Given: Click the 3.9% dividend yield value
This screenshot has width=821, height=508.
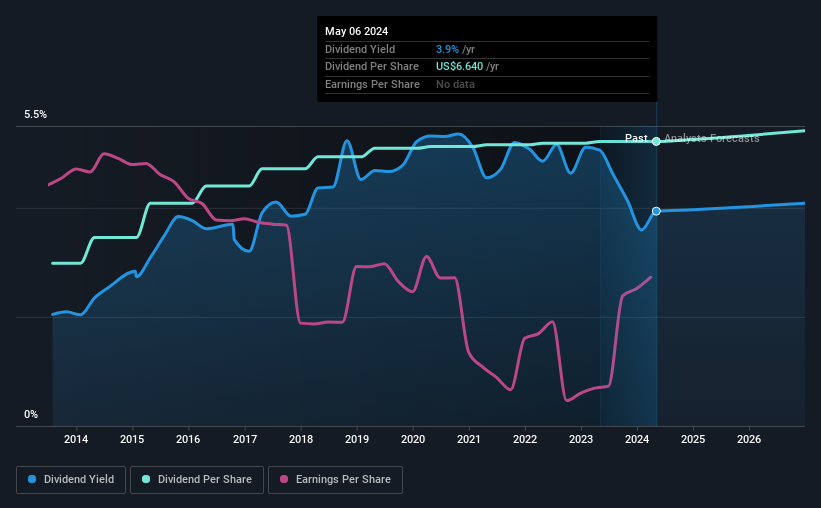Looking at the screenshot, I should coord(447,49).
